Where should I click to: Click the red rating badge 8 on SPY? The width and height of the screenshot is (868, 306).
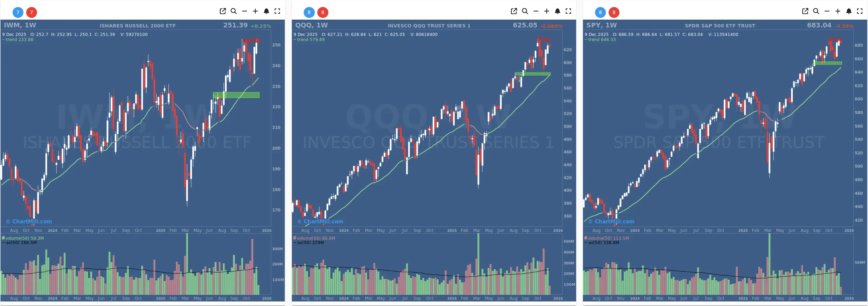(614, 12)
